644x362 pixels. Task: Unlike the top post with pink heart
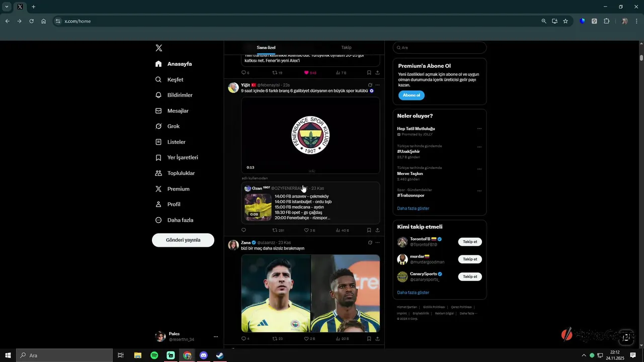pyautogui.click(x=310, y=73)
